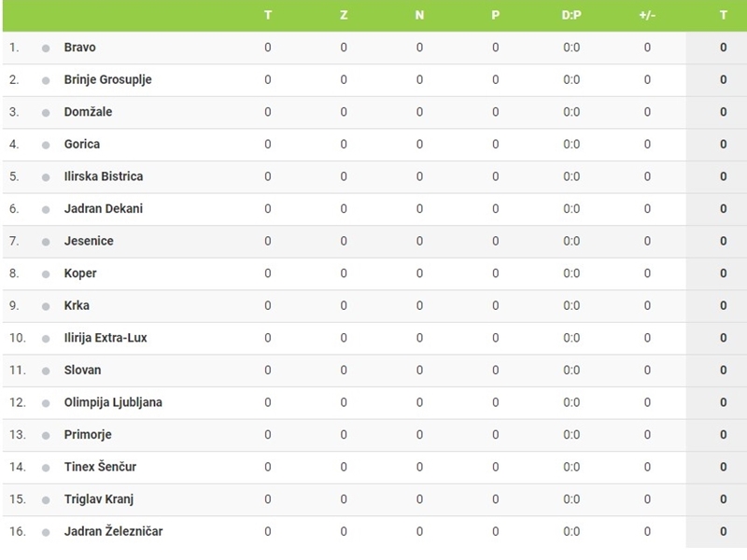Click the status dot next to Koper
The width and height of the screenshot is (747, 560).
(x=46, y=274)
